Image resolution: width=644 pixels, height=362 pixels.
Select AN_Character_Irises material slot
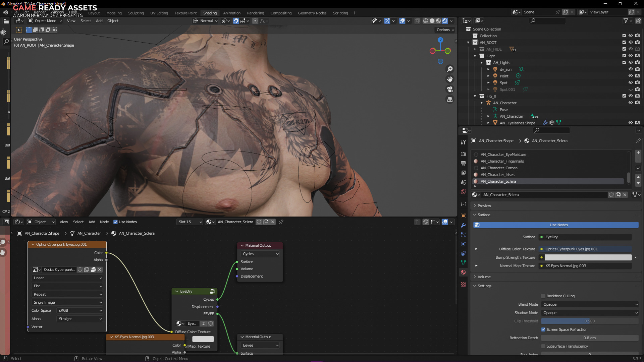[x=497, y=175]
